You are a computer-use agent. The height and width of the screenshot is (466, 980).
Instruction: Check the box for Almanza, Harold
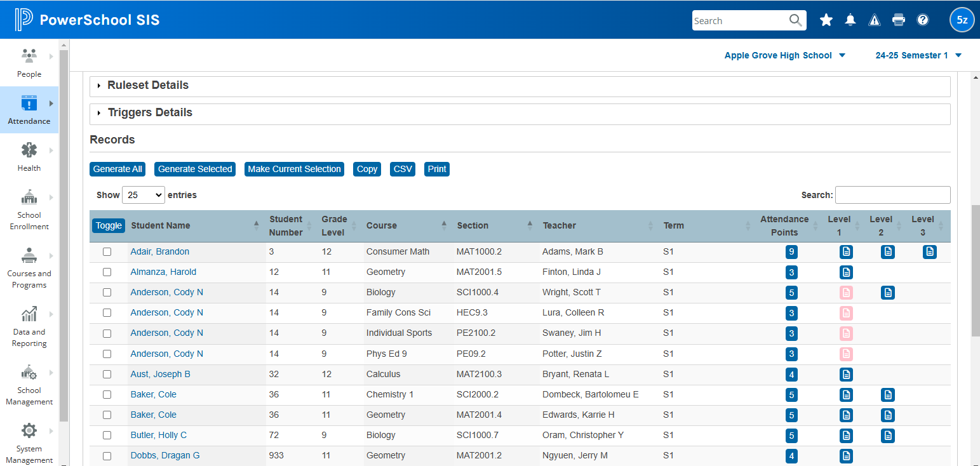click(107, 272)
